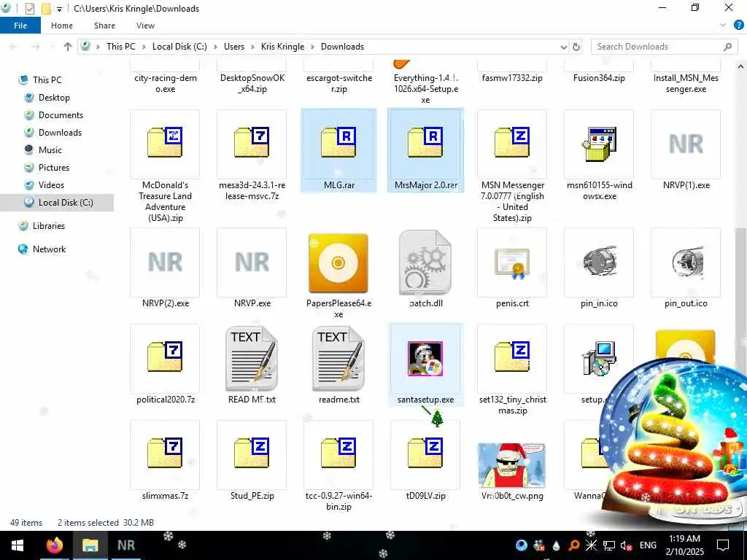
Task: Select the set132_tiny_christmas.zip icon
Action: [512, 357]
